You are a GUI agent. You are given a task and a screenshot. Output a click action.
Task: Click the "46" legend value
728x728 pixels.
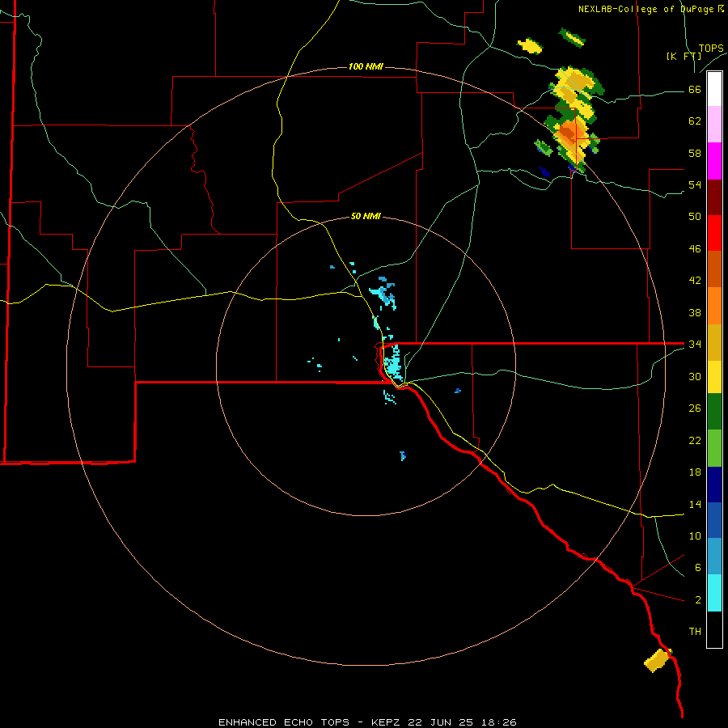coord(695,249)
